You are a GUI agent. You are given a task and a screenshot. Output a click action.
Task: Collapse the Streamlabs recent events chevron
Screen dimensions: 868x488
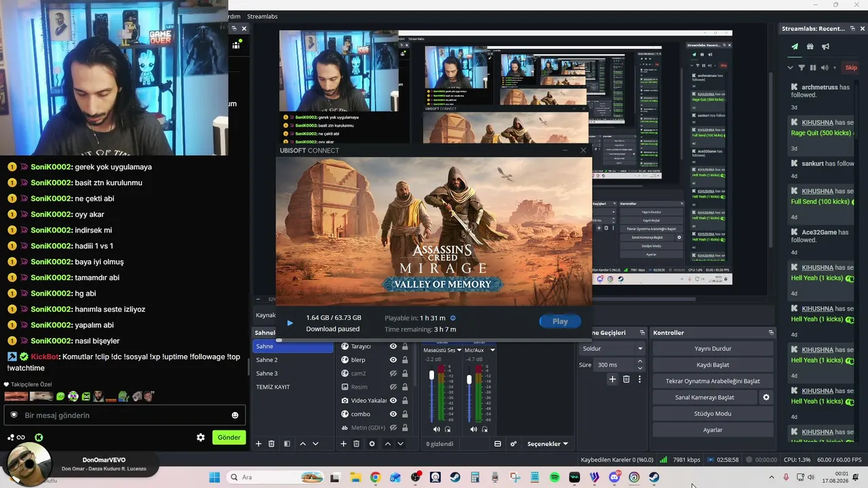pyautogui.click(x=790, y=68)
